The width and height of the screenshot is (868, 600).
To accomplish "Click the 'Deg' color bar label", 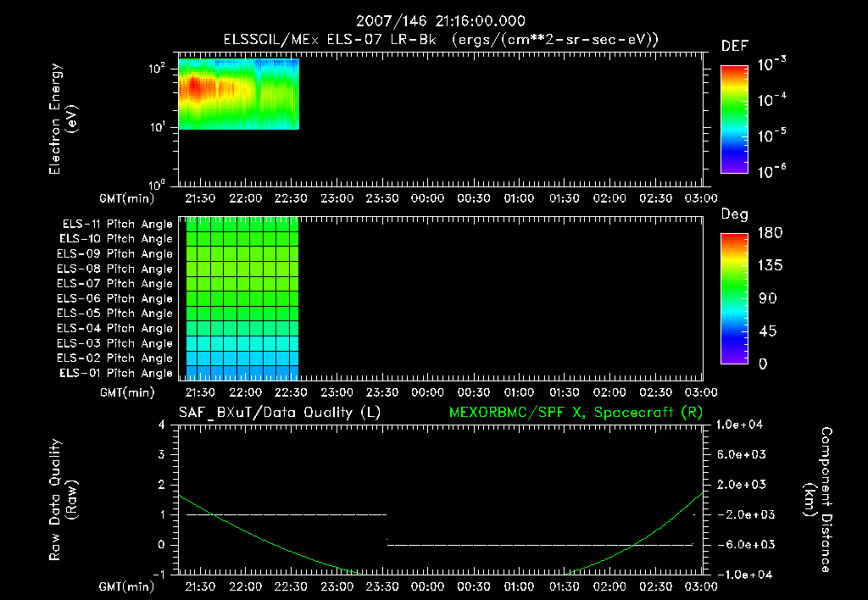I will pos(735,214).
